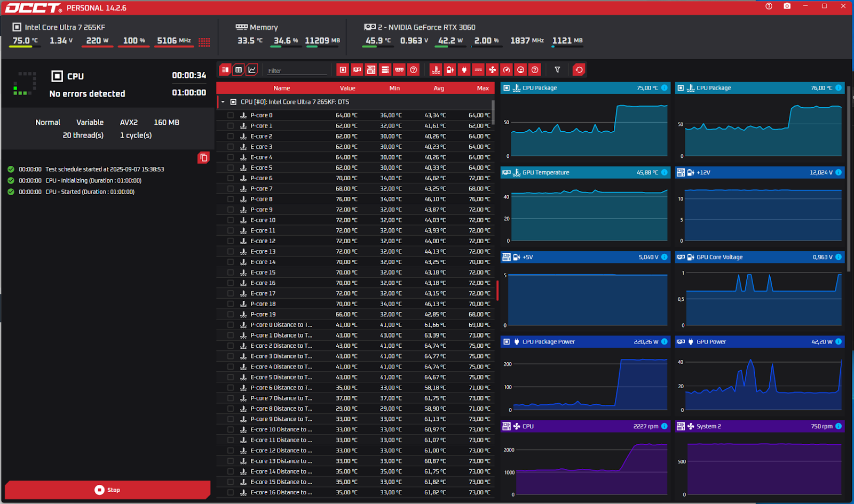Toggle the motherboard sensors filter icon

371,70
